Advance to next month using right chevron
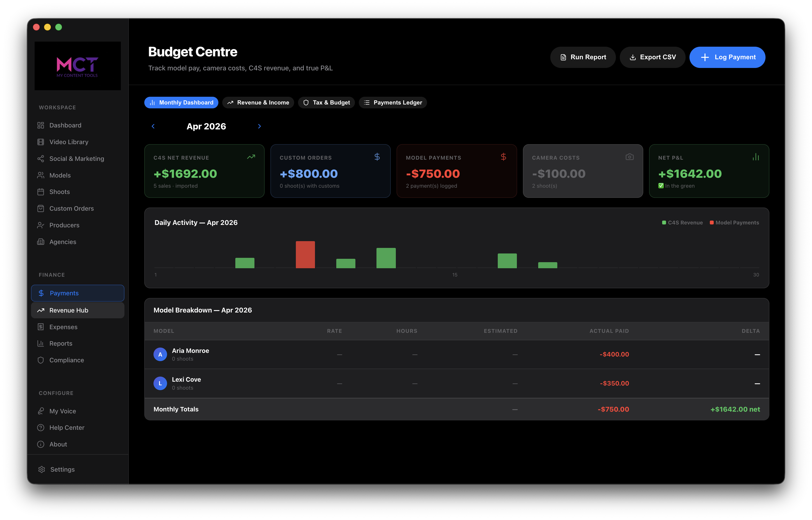 point(259,126)
